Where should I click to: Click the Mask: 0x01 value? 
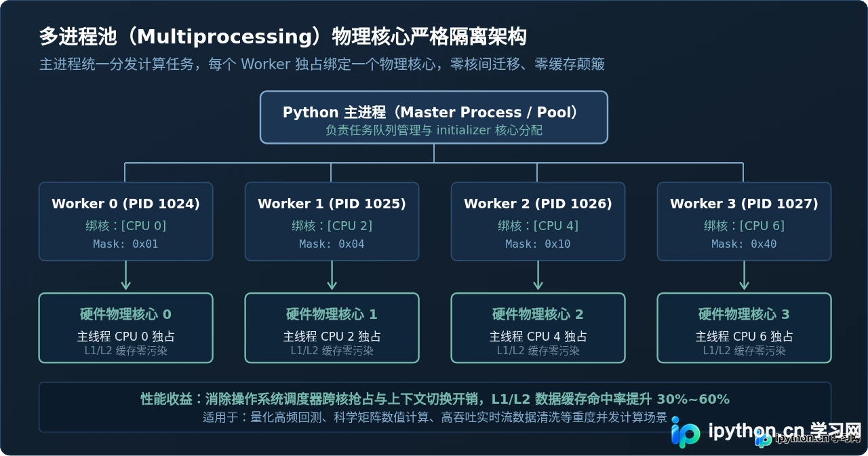[125, 244]
